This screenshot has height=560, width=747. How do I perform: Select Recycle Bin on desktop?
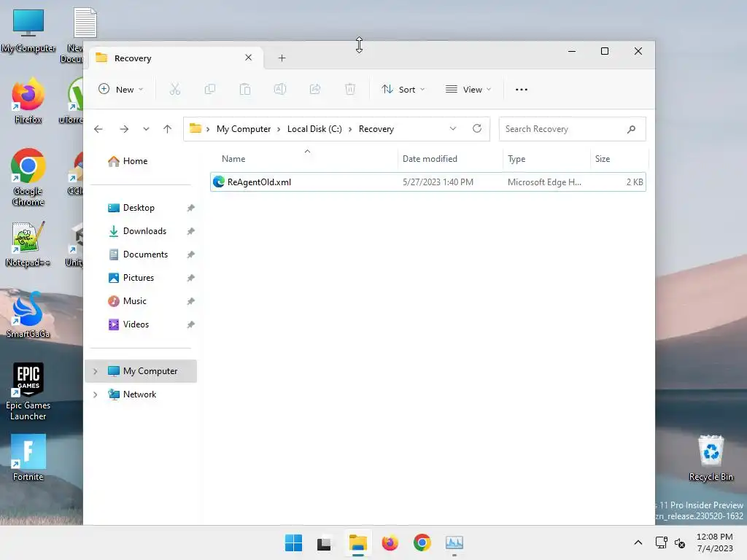711,458
